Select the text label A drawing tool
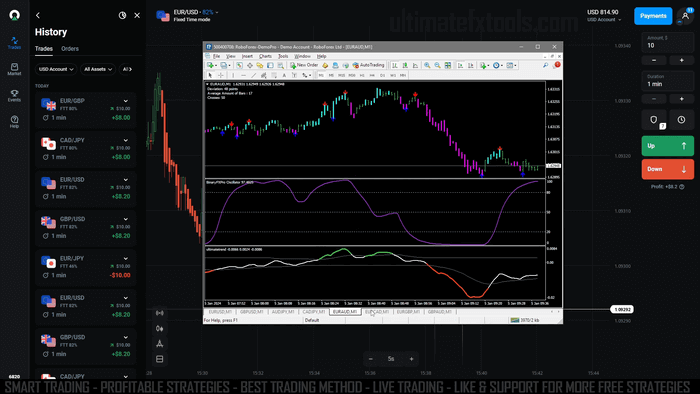The image size is (700, 394). click(x=284, y=75)
